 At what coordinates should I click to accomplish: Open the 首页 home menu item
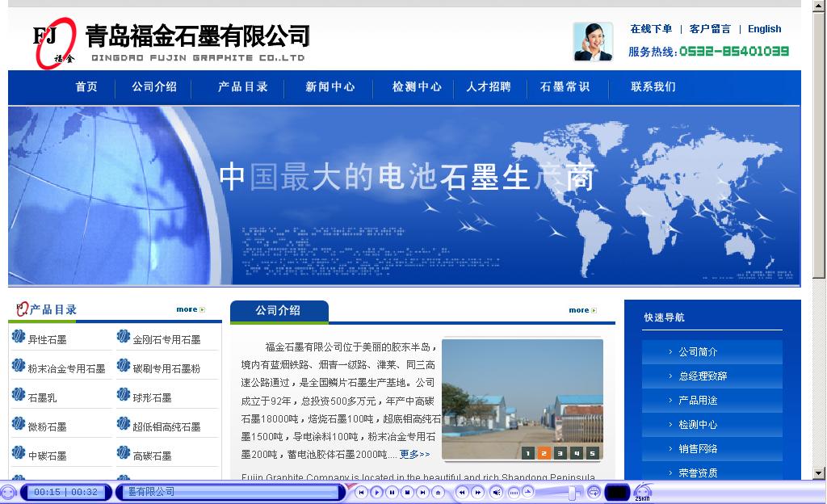[x=86, y=86]
